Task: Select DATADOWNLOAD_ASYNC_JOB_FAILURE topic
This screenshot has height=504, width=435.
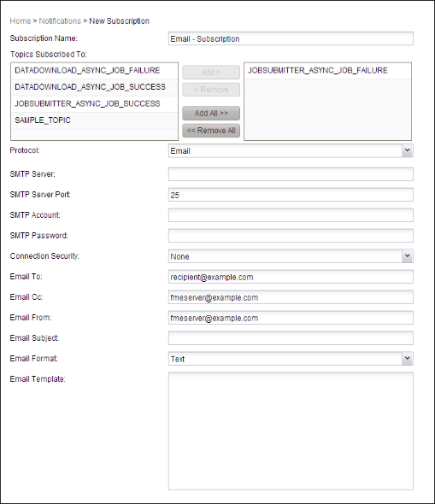Action: (x=94, y=71)
